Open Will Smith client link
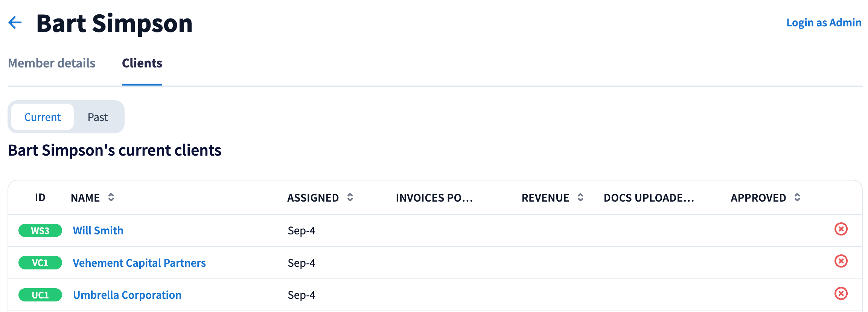The image size is (868, 312). [98, 231]
